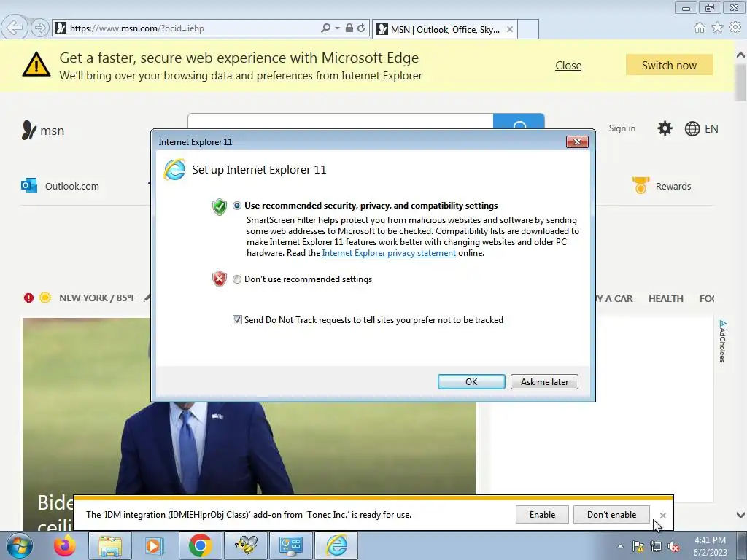The width and height of the screenshot is (747, 560).
Task: Dismiss the add-on notification bar
Action: click(x=662, y=516)
